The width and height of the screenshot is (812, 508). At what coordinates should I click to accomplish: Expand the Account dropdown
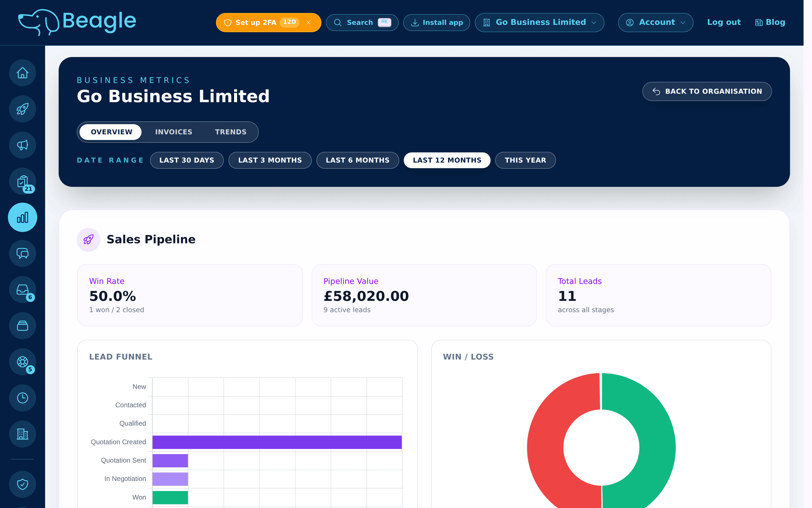[x=656, y=23]
